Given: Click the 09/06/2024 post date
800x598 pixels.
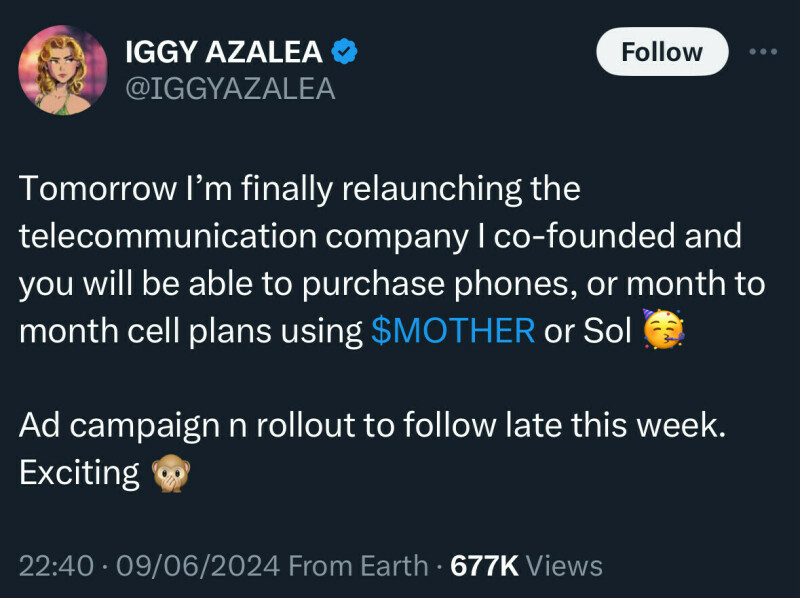Looking at the screenshot, I should tap(198, 566).
